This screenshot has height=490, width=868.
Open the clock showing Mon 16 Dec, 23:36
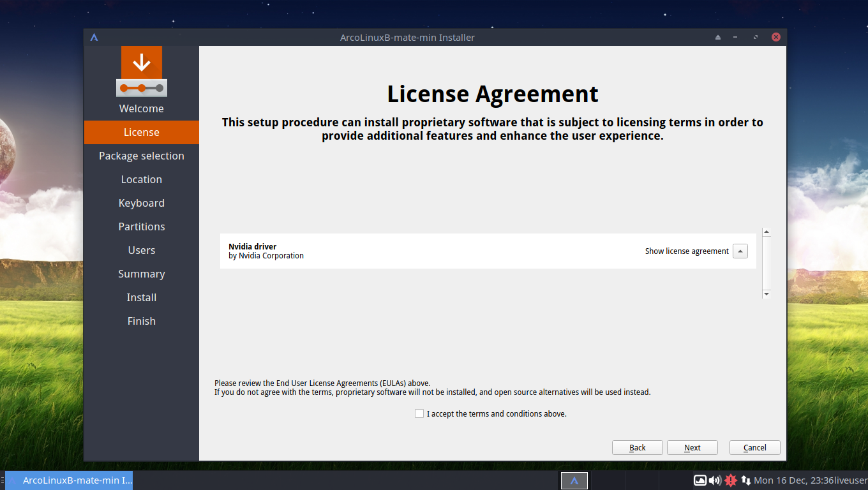click(794, 480)
